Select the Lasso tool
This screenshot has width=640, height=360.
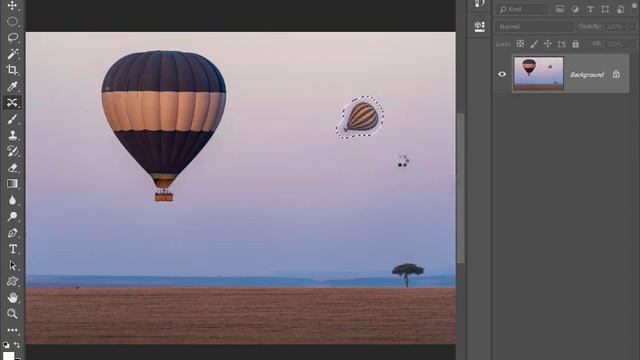coord(12,38)
